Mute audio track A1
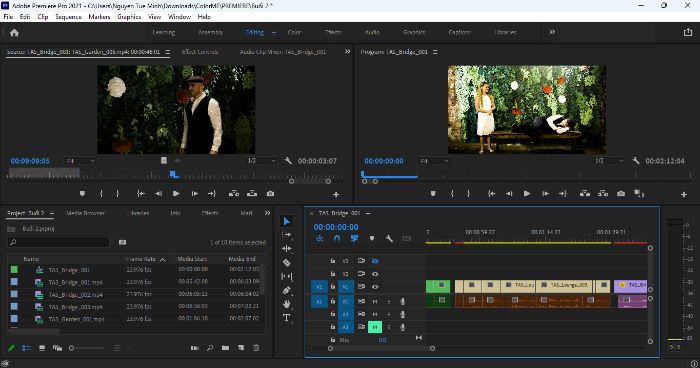The image size is (700, 368). pyautogui.click(x=375, y=301)
